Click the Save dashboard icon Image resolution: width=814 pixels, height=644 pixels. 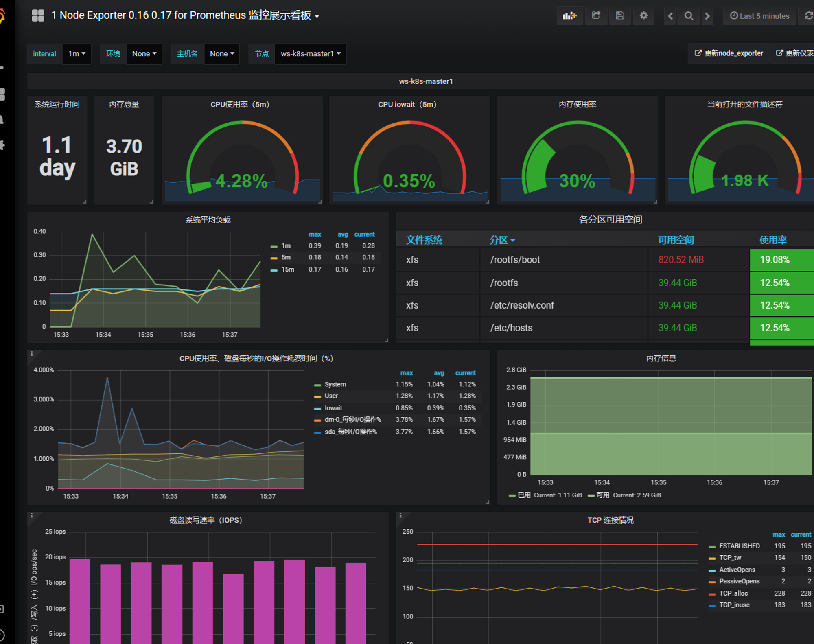pyautogui.click(x=620, y=16)
